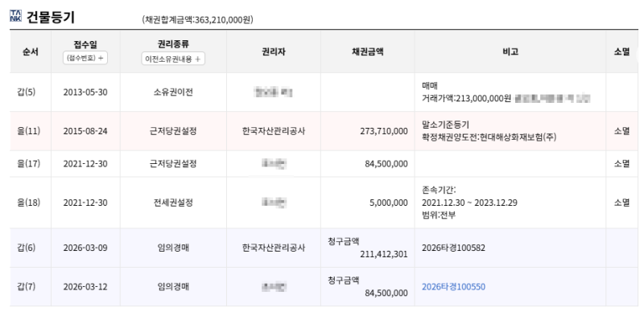
Task: Click 한국자산관리공사 in the 을(11) row
Action: point(274,131)
